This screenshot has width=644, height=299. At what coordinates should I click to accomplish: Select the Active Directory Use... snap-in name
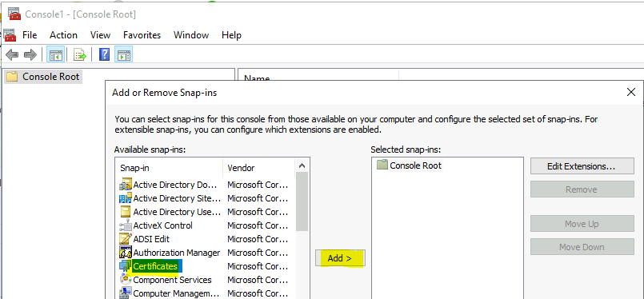click(x=177, y=212)
